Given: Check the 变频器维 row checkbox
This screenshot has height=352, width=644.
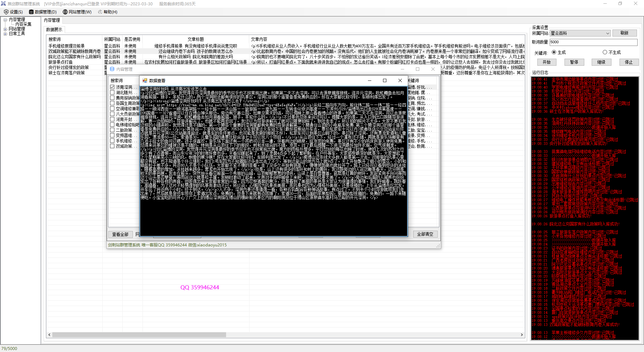Looking at the screenshot, I should [112, 135].
